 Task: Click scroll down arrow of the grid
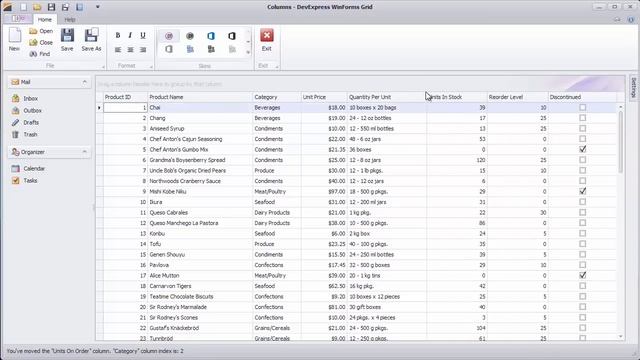[x=621, y=337]
